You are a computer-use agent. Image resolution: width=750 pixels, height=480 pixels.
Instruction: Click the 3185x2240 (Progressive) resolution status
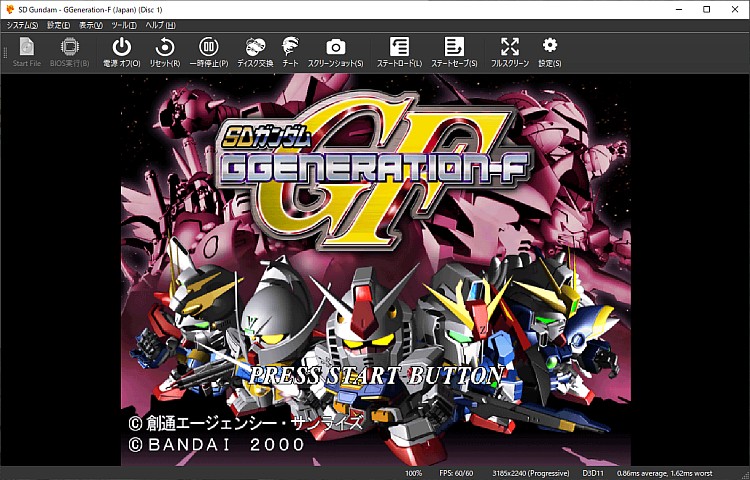[531, 473]
